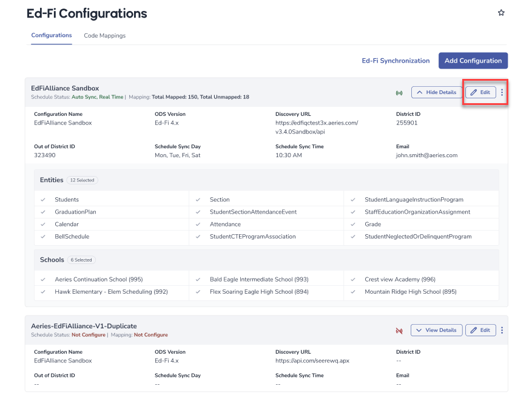Click the District ID value 255901

click(407, 123)
